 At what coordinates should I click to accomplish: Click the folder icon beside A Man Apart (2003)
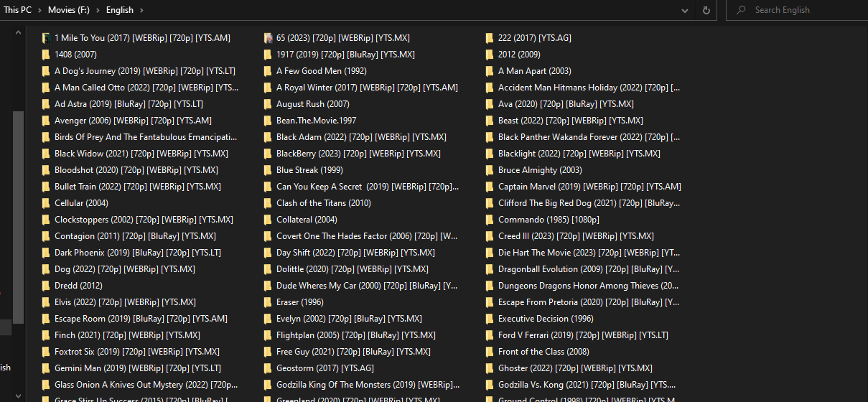[490, 71]
